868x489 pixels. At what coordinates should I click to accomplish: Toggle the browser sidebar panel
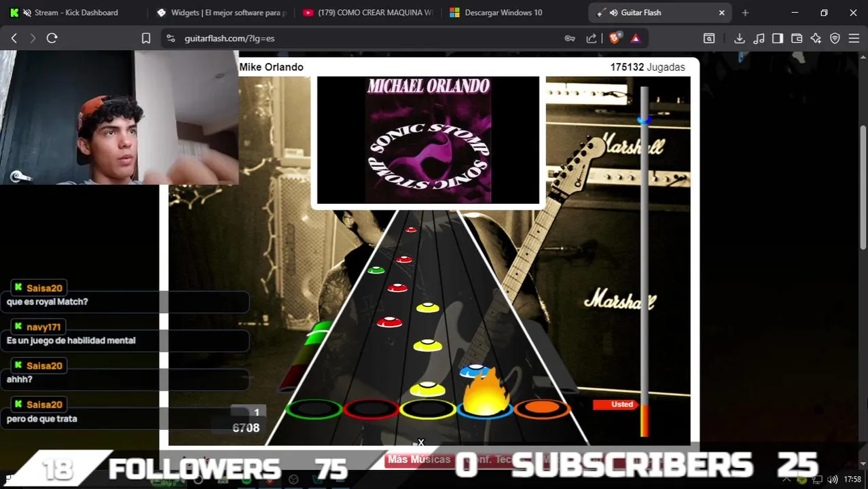pyautogui.click(x=778, y=39)
